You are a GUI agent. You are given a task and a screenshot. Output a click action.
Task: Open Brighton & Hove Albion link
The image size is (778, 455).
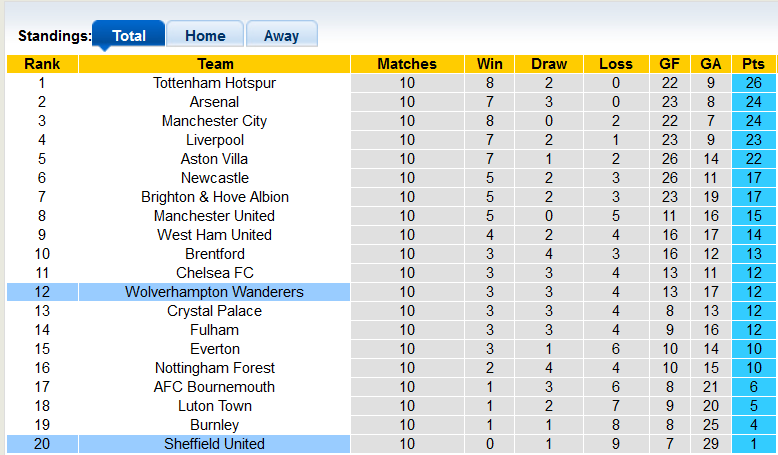(x=214, y=197)
